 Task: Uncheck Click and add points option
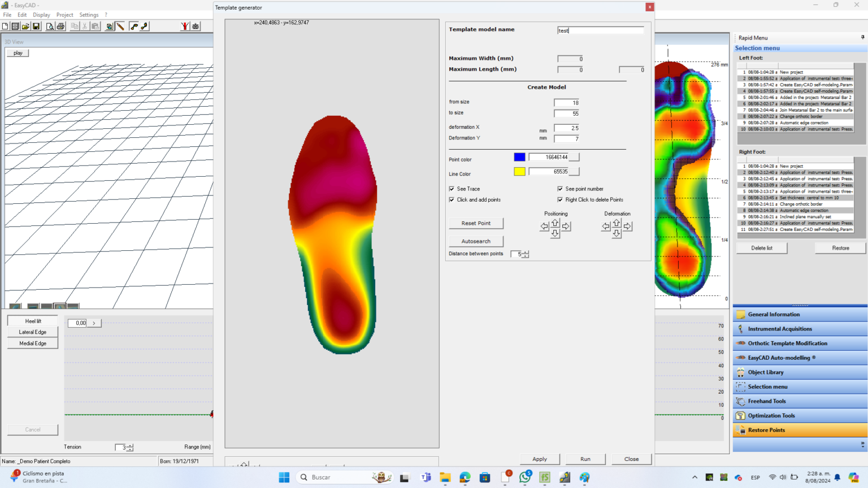tap(452, 199)
